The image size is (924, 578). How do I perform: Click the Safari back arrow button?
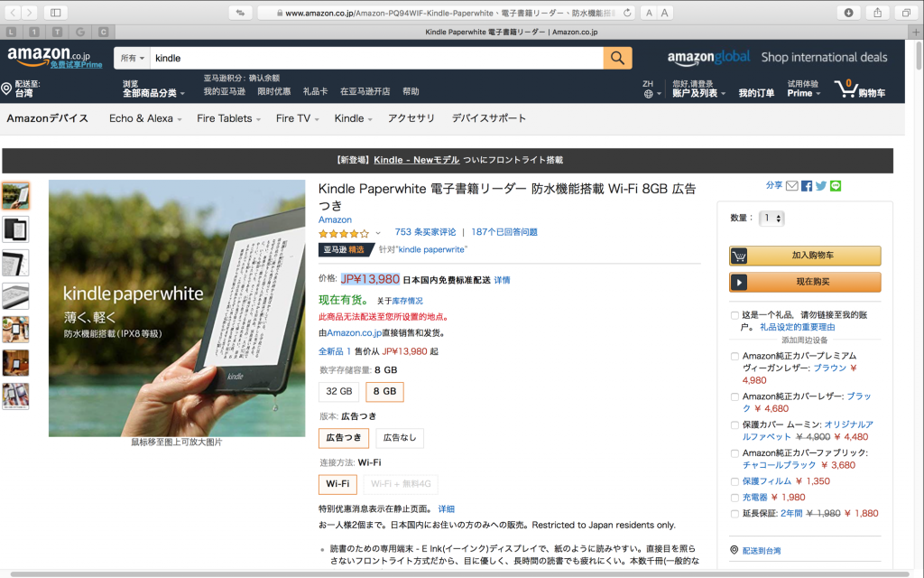[x=13, y=13]
